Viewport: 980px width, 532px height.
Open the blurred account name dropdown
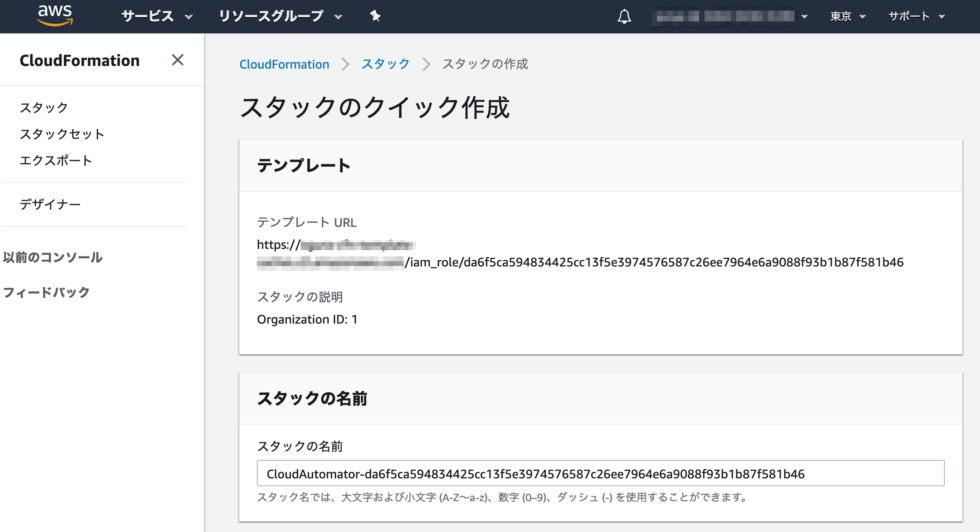coord(729,17)
